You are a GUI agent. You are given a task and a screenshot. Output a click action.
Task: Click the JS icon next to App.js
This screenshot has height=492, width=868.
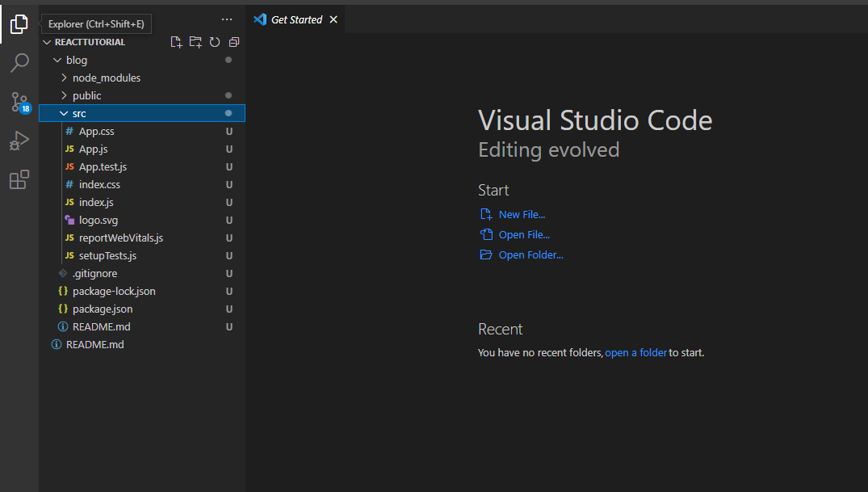(x=69, y=149)
